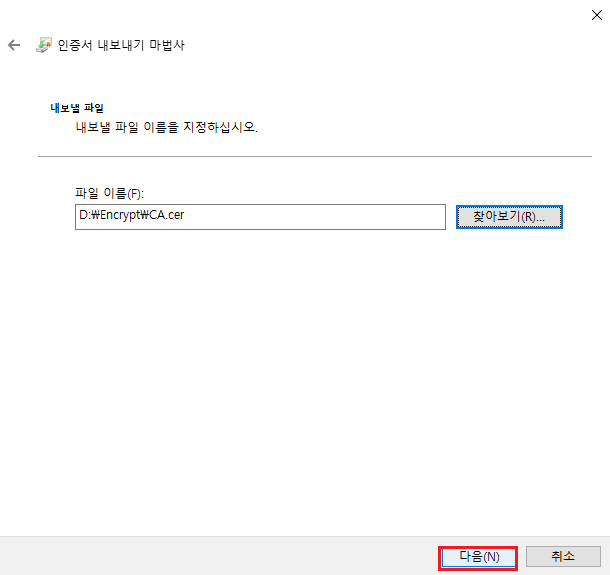Close the wizard with the X button

[x=596, y=15]
